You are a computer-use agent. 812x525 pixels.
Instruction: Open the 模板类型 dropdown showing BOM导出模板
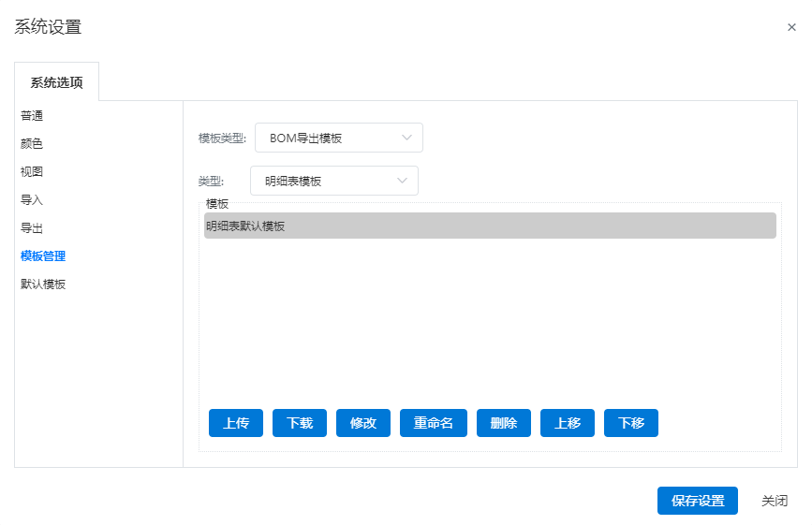(339, 138)
